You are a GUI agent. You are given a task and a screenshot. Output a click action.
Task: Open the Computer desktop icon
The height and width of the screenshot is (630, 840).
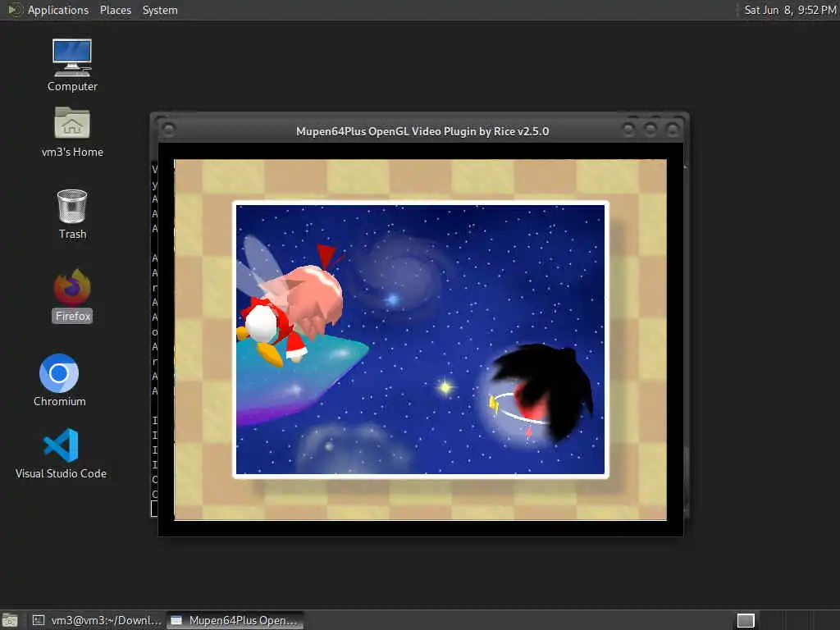(72, 65)
